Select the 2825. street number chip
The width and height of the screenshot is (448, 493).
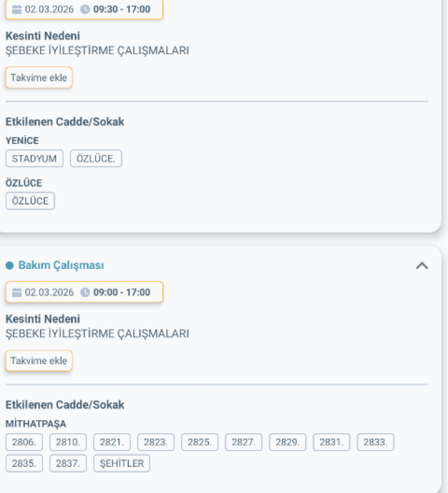(200, 442)
